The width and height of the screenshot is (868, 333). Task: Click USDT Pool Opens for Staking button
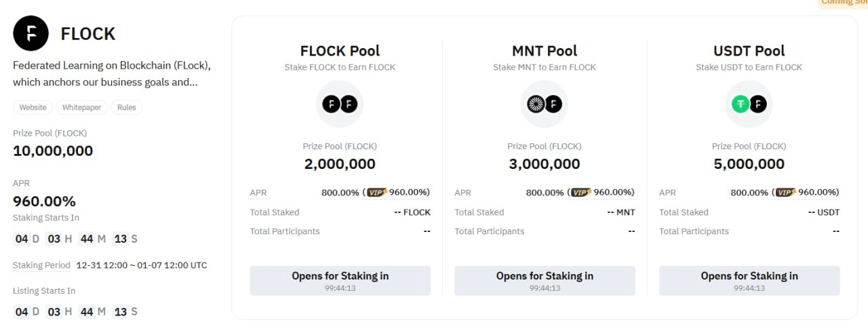tap(749, 281)
